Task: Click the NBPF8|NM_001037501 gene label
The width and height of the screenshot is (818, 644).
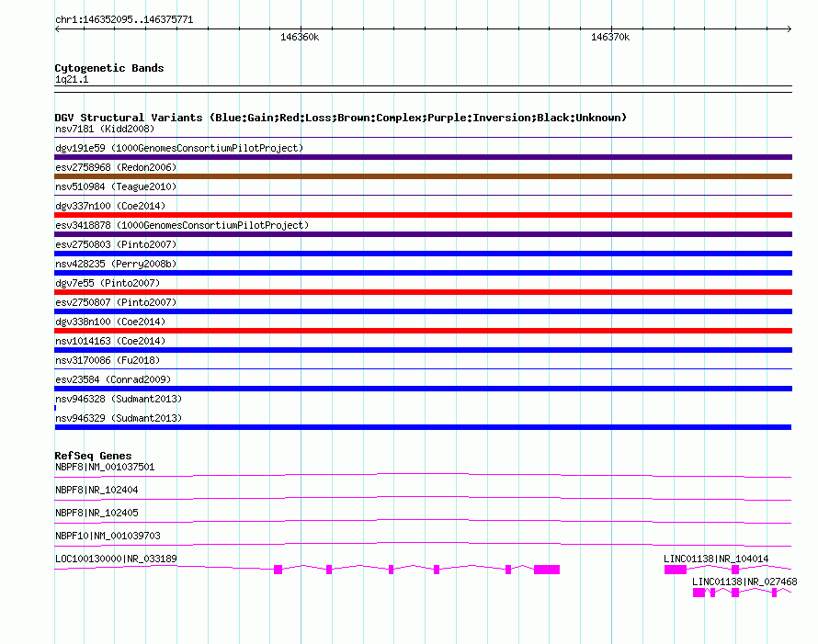Action: click(105, 467)
